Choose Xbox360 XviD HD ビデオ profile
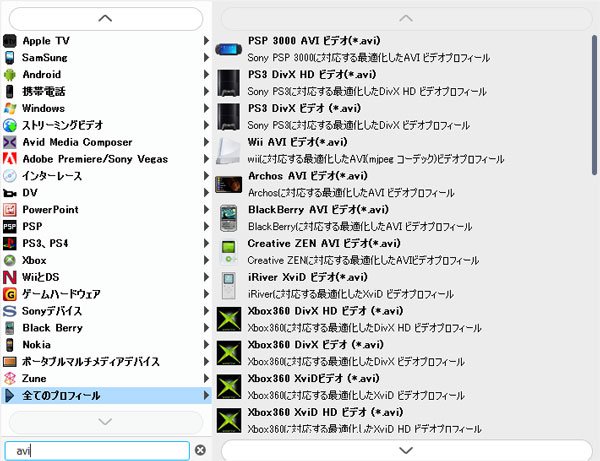The height and width of the screenshot is (461, 600). point(402,420)
